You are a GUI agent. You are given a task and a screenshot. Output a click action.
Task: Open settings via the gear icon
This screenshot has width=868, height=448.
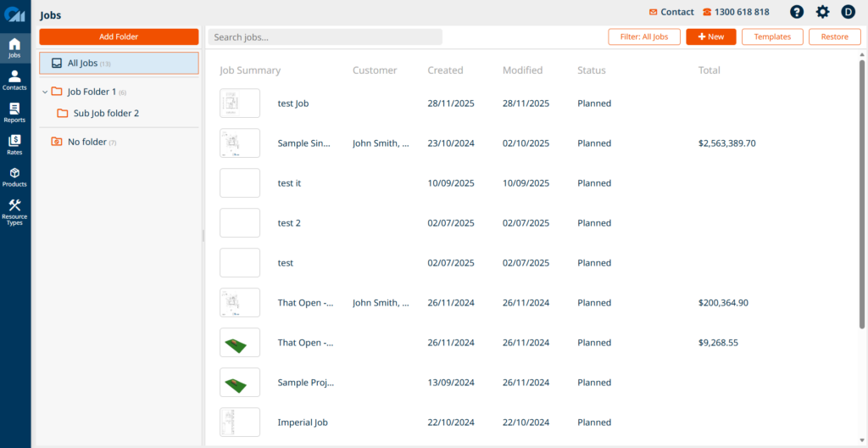tap(822, 12)
